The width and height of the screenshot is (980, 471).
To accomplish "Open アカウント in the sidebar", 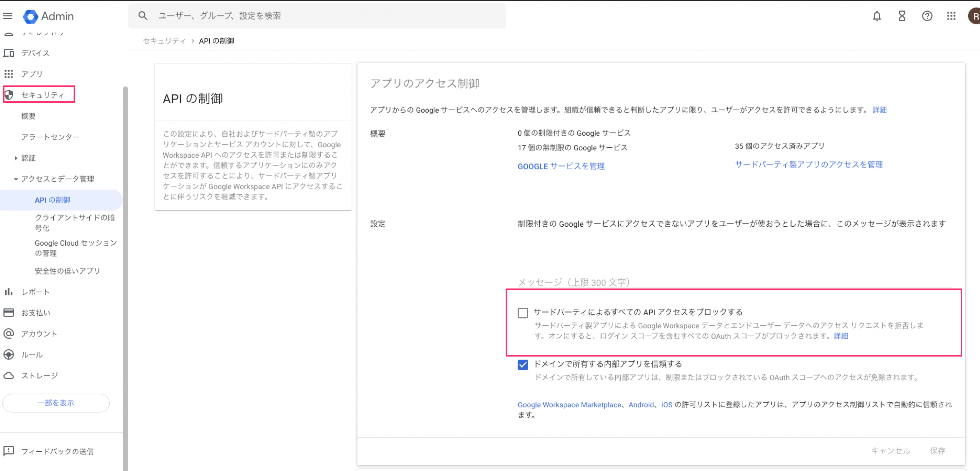I will [x=39, y=333].
